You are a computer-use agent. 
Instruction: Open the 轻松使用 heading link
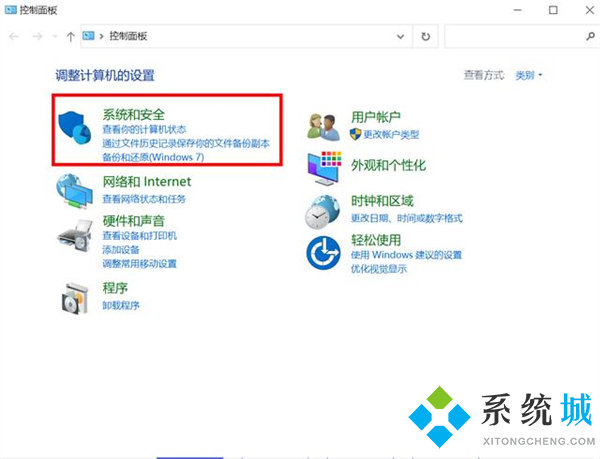pyautogui.click(x=376, y=240)
